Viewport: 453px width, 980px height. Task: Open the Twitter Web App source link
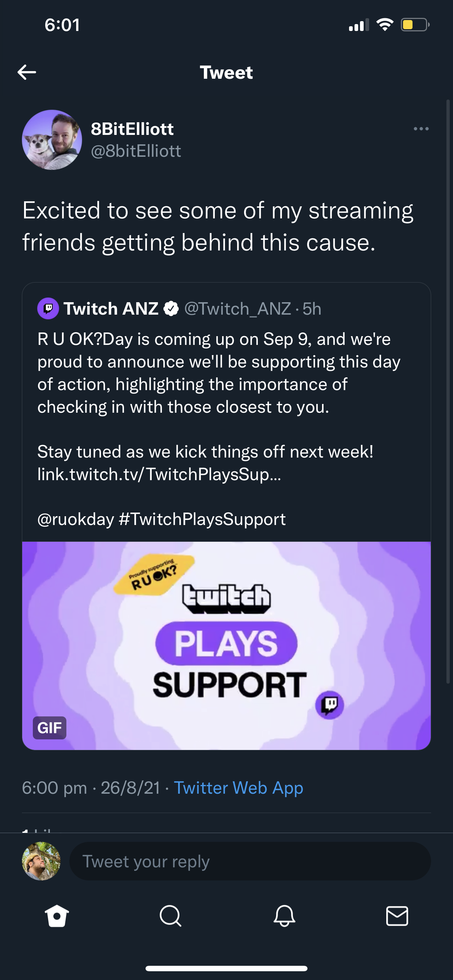[x=238, y=787]
